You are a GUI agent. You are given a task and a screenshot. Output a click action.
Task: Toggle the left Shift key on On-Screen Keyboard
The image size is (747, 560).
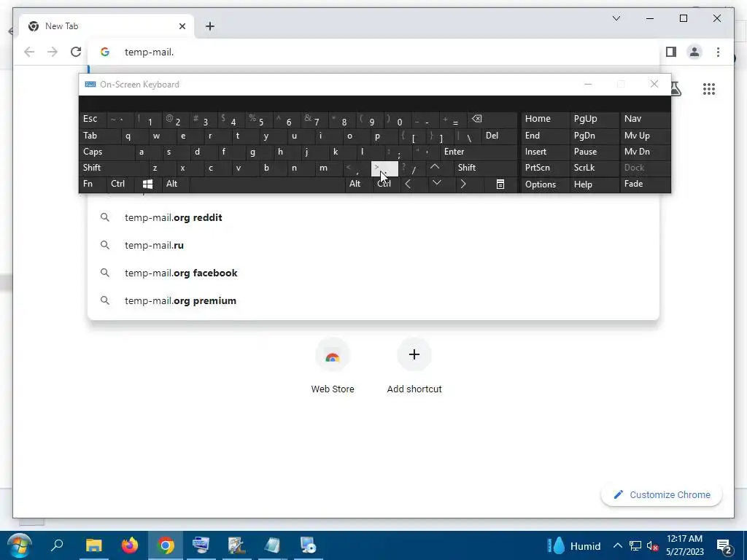114,168
